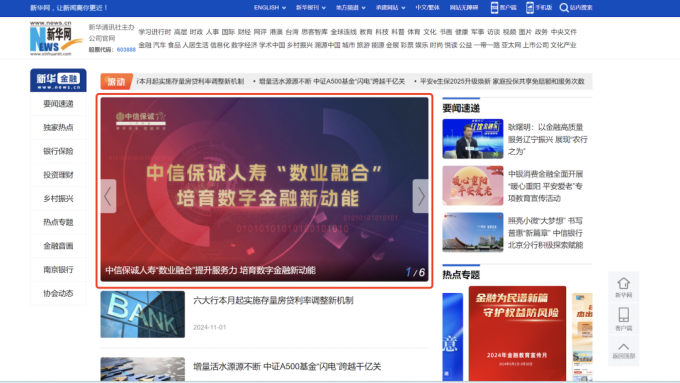The height and width of the screenshot is (383, 680).
Task: Click the 客户端 tablet icon in floating sidebar
Action: (624, 314)
